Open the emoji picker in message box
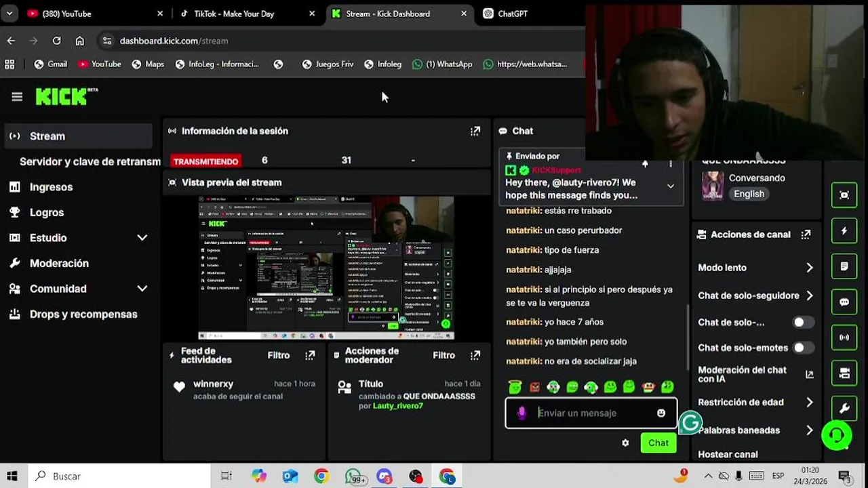Viewport: 868px width, 488px height. coord(661,413)
